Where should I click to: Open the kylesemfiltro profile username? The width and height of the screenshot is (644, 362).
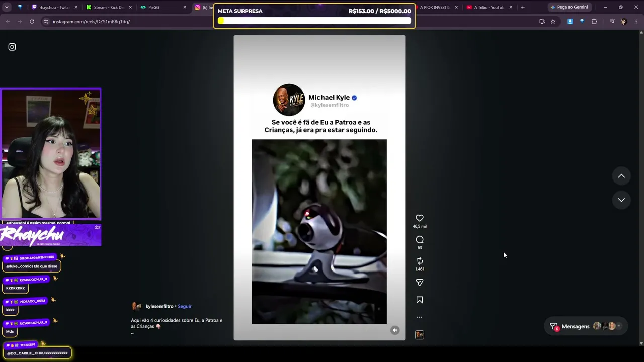point(159,306)
